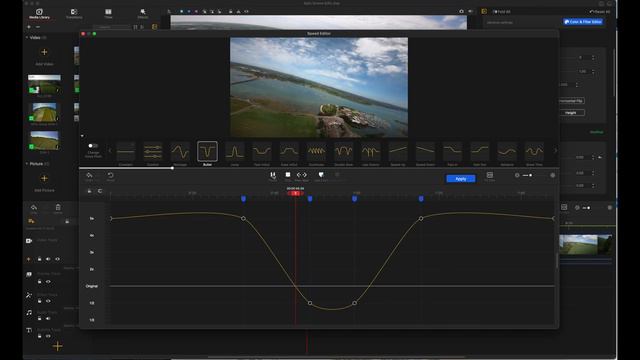Click the Add Picture plus icon

[44, 178]
